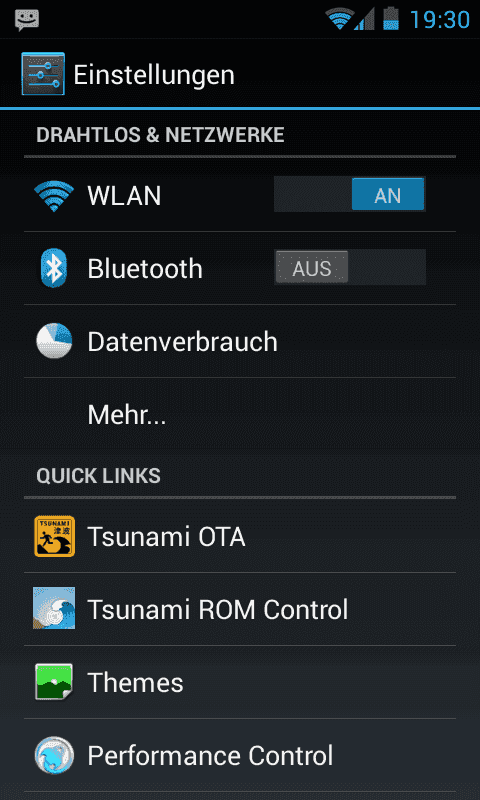This screenshot has height=800, width=480.
Task: Open the Tsunami ROM Control link
Action: (x=240, y=609)
